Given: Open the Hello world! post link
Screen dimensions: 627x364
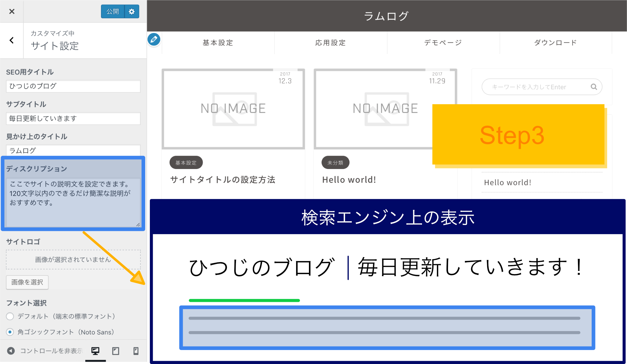Looking at the screenshot, I should 349,180.
